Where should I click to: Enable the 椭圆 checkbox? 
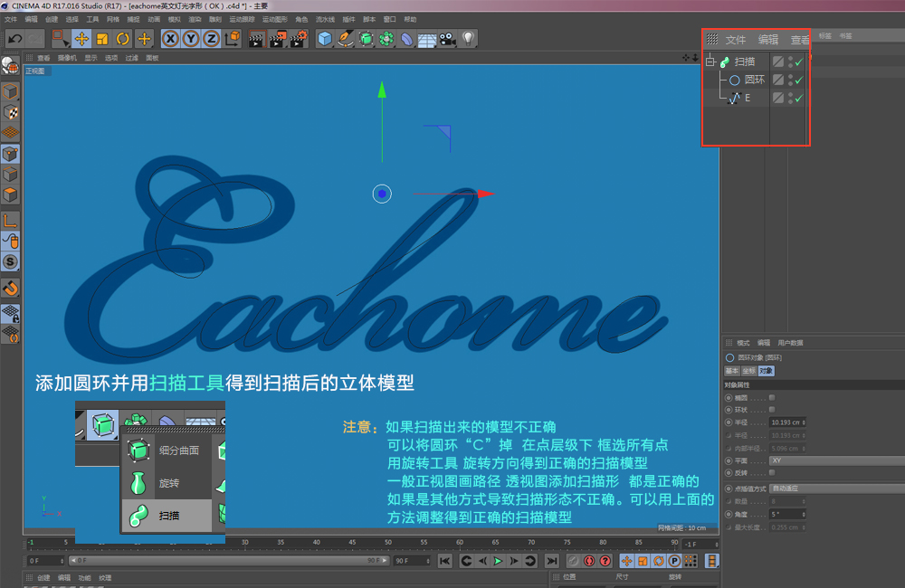(772, 397)
